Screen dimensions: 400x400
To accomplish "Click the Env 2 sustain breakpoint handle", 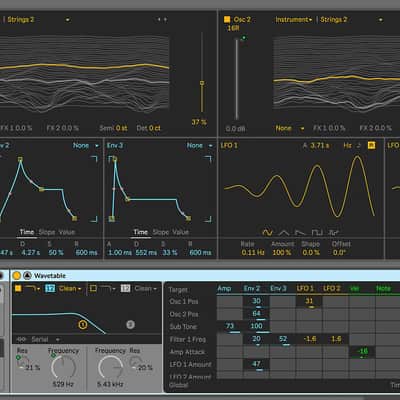I will [x=41, y=189].
